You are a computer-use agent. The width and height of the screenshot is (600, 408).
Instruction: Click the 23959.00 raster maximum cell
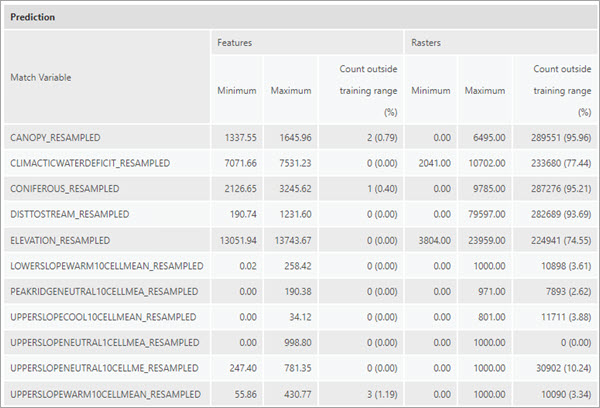click(487, 240)
